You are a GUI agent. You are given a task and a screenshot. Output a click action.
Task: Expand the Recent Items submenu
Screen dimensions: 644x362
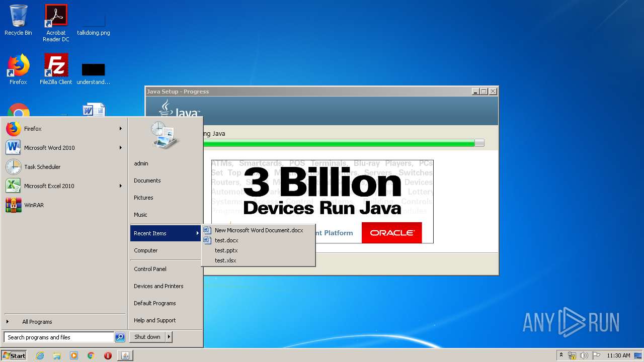pyautogui.click(x=166, y=233)
